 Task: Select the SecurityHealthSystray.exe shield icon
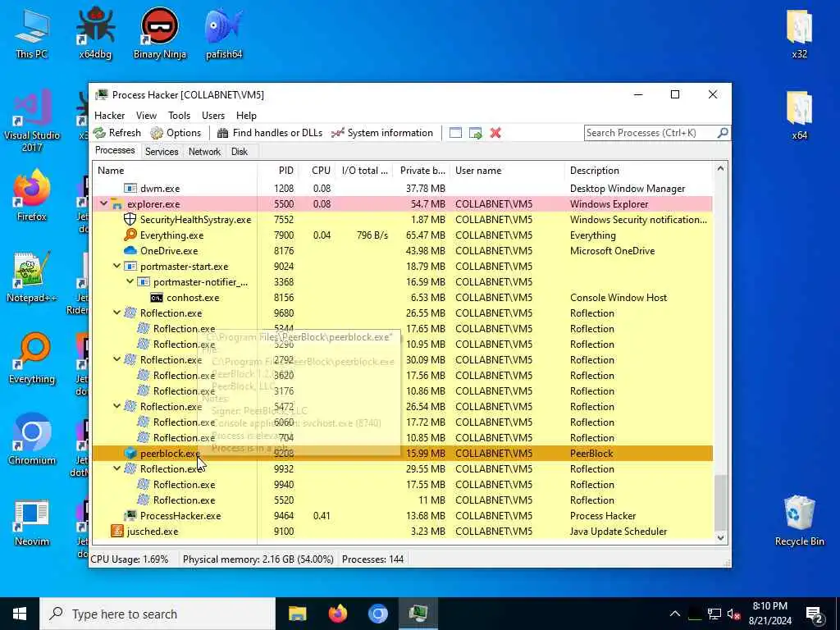pyautogui.click(x=130, y=220)
